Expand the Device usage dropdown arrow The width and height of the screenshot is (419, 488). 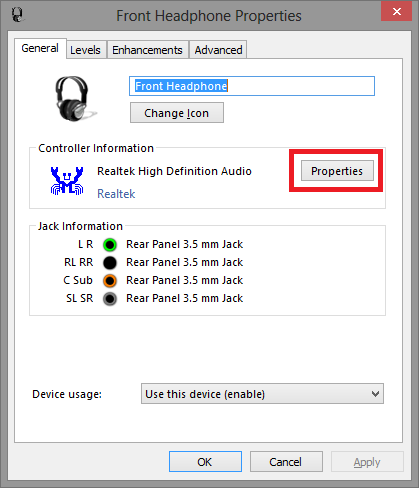pyautogui.click(x=375, y=394)
